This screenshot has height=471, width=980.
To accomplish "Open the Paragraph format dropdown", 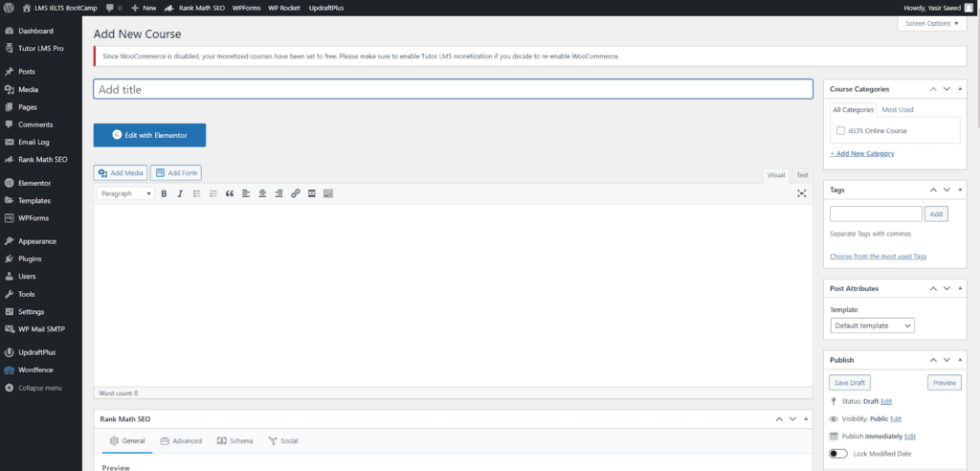I will pos(125,194).
